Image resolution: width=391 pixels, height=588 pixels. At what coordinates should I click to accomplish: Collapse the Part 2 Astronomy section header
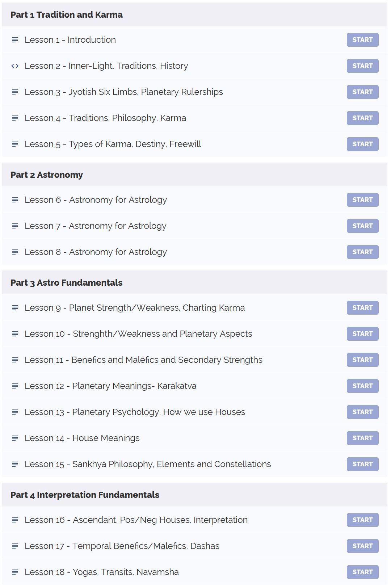pos(194,175)
